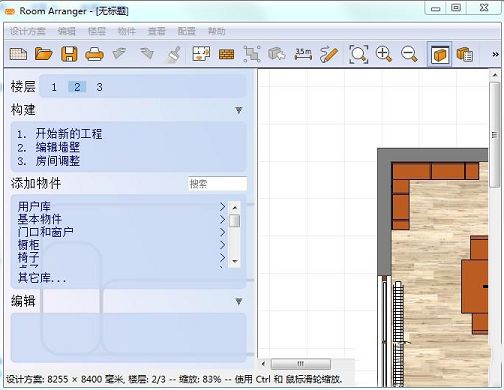Toggle the 3D view box icon

(x=439, y=54)
